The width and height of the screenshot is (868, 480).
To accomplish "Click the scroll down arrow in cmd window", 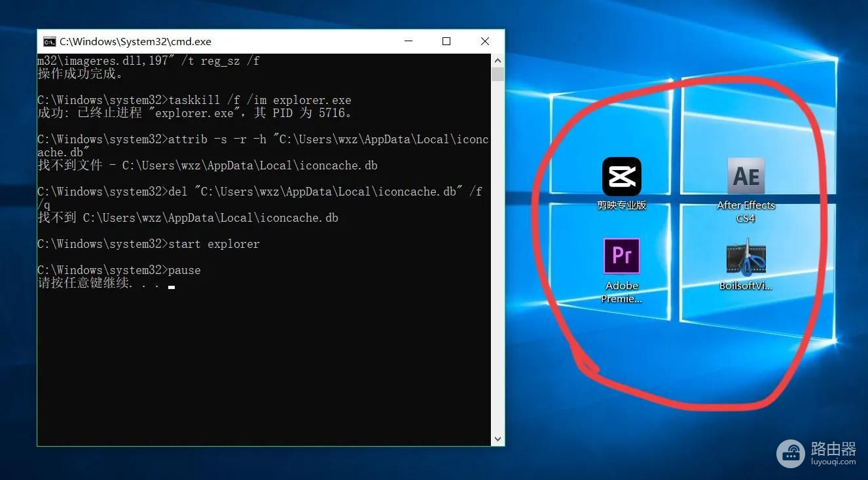I will tap(497, 439).
